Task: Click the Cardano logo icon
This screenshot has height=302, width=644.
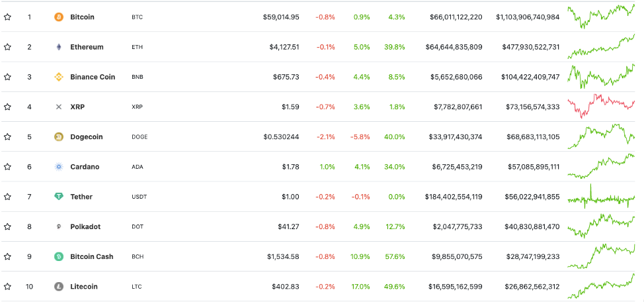Action: 59,167
